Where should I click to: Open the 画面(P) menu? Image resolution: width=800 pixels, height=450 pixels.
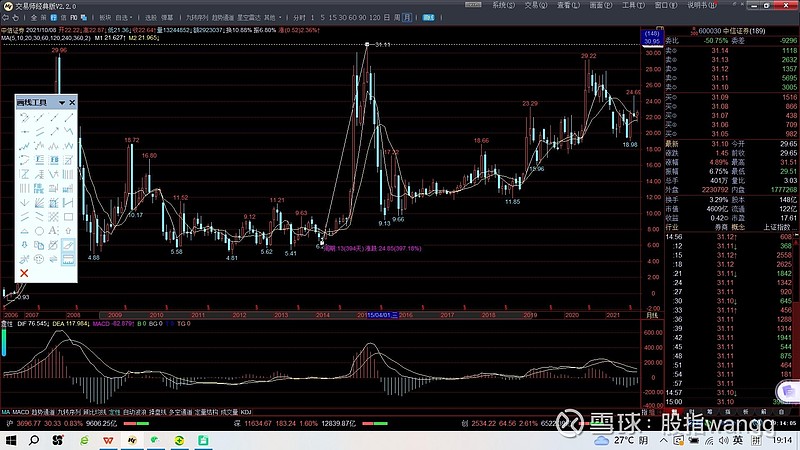tap(601, 5)
